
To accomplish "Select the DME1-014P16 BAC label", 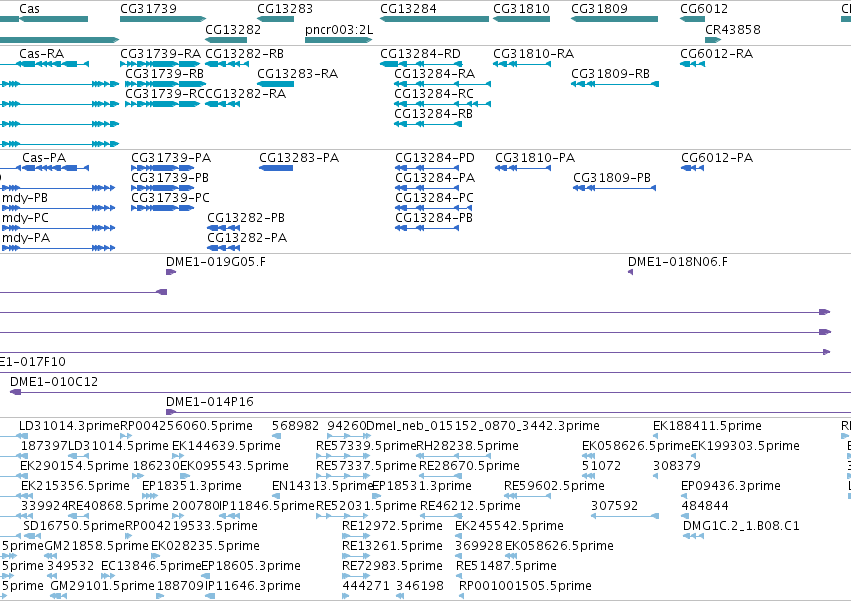I will (x=209, y=402).
